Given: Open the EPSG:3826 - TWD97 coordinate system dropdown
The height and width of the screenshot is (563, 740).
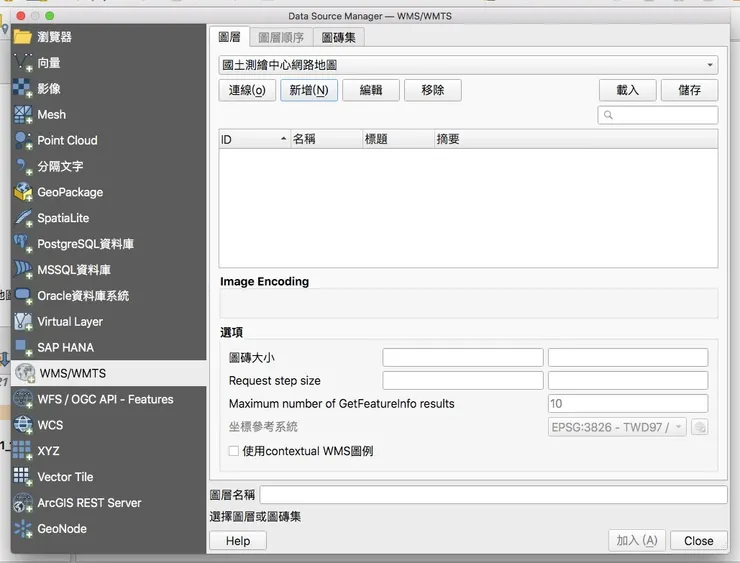Looking at the screenshot, I should pos(617,428).
